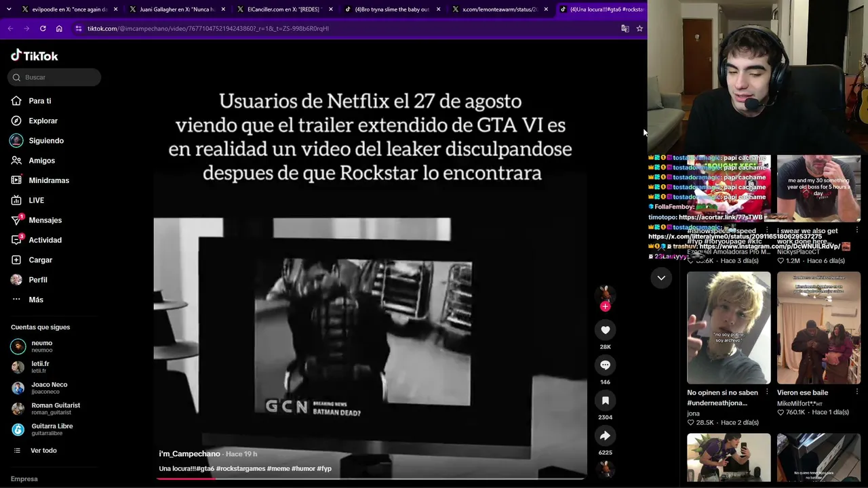Open the browser tab search dropdown
This screenshot has height=488, width=868.
[x=9, y=9]
